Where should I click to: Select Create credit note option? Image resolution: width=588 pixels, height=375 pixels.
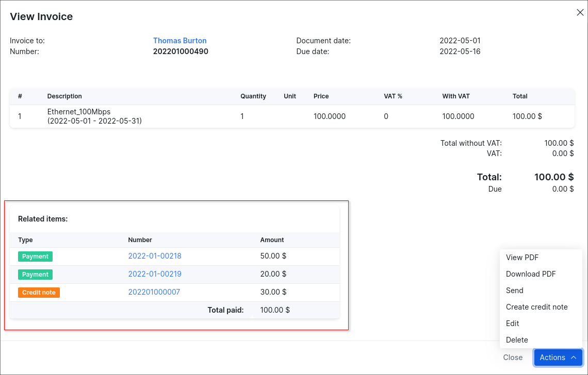point(536,307)
